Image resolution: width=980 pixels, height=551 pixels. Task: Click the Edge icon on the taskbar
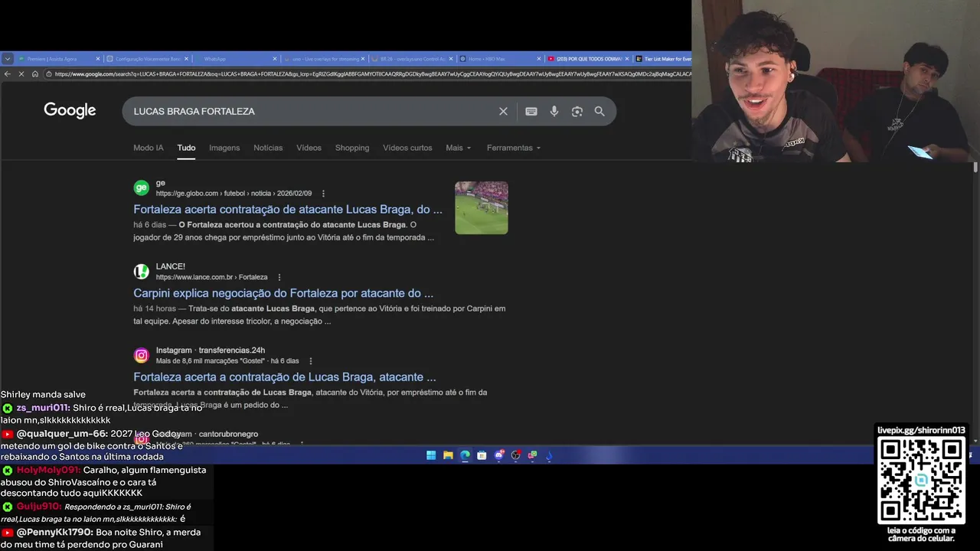[465, 455]
